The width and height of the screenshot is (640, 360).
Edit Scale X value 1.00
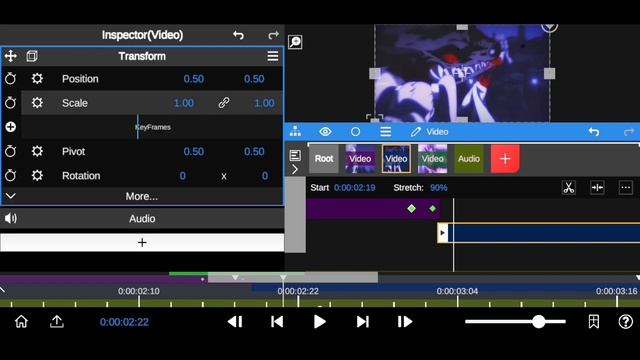coord(184,103)
